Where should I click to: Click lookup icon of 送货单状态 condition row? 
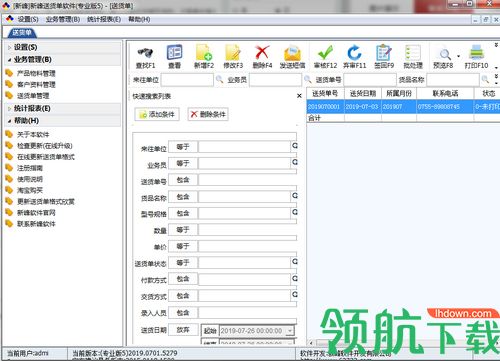point(295,262)
